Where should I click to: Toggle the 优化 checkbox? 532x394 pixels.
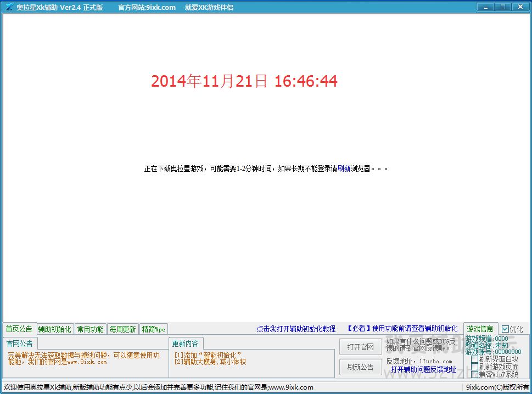(505, 329)
